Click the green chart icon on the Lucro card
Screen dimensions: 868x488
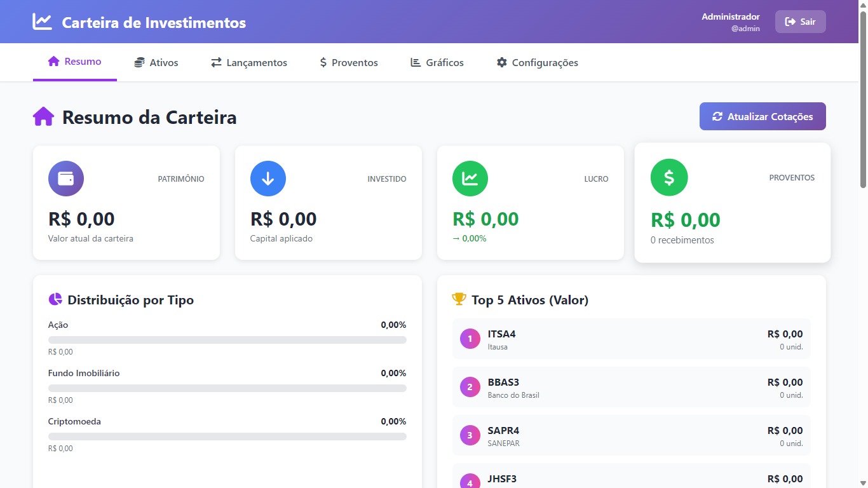tap(470, 179)
